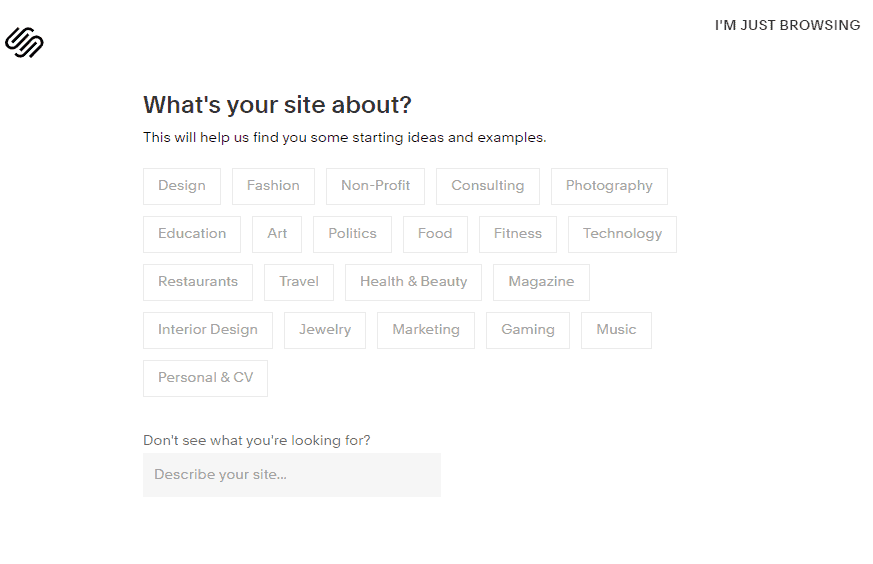Pick the Art category
This screenshot has width=873, height=564.
coord(277,234)
